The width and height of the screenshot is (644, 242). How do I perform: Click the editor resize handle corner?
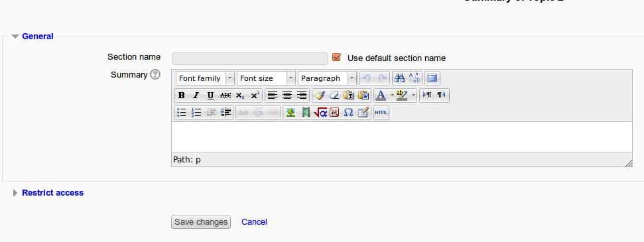coord(628,163)
